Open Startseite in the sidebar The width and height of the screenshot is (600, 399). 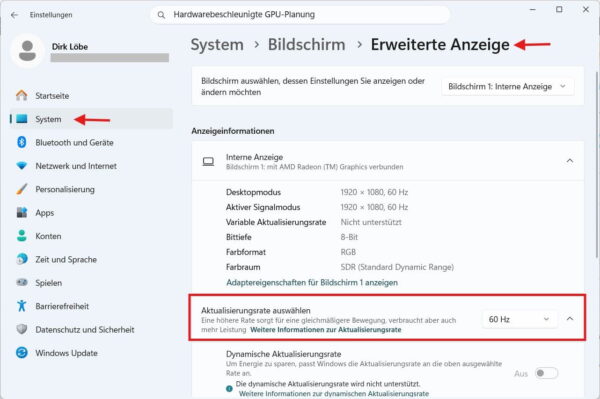(91, 95)
